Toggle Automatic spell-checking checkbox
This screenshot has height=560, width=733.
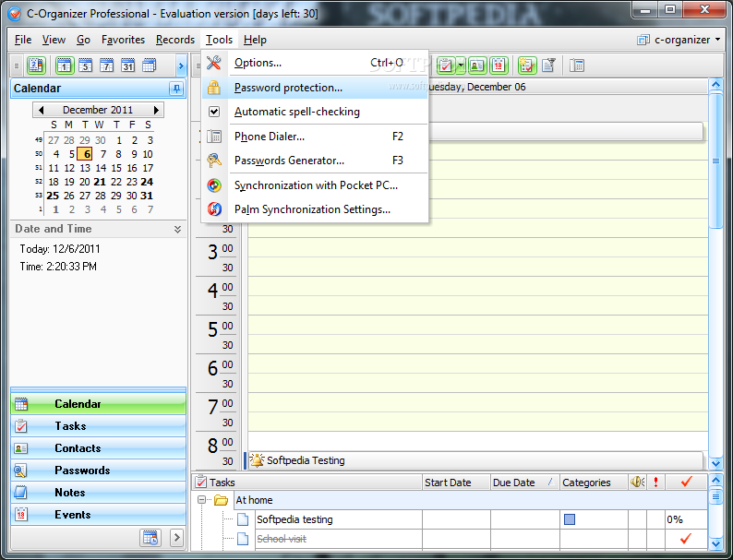tap(315, 112)
